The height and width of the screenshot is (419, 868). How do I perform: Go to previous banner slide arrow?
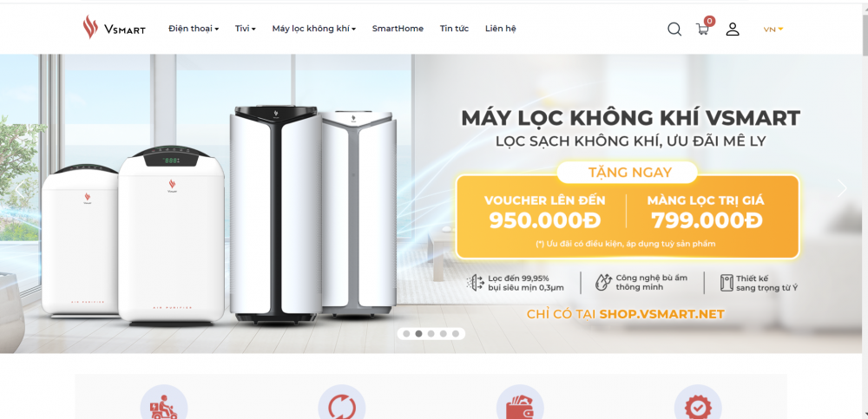(x=19, y=189)
